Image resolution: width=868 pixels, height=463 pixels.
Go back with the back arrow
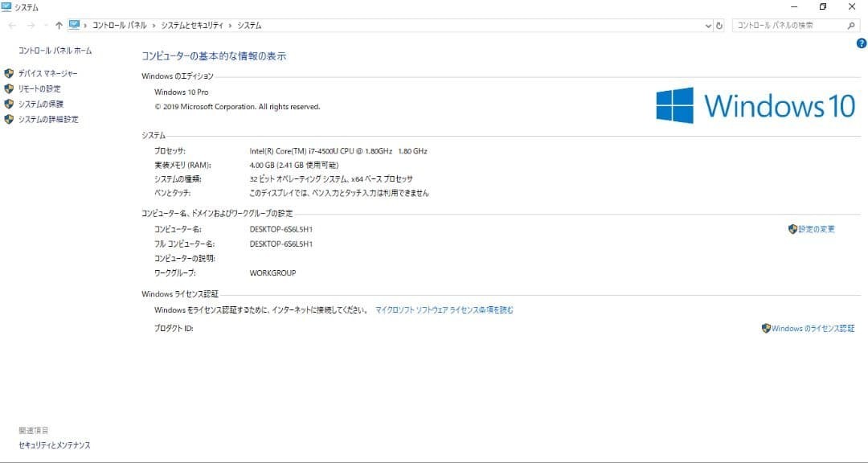12,26
